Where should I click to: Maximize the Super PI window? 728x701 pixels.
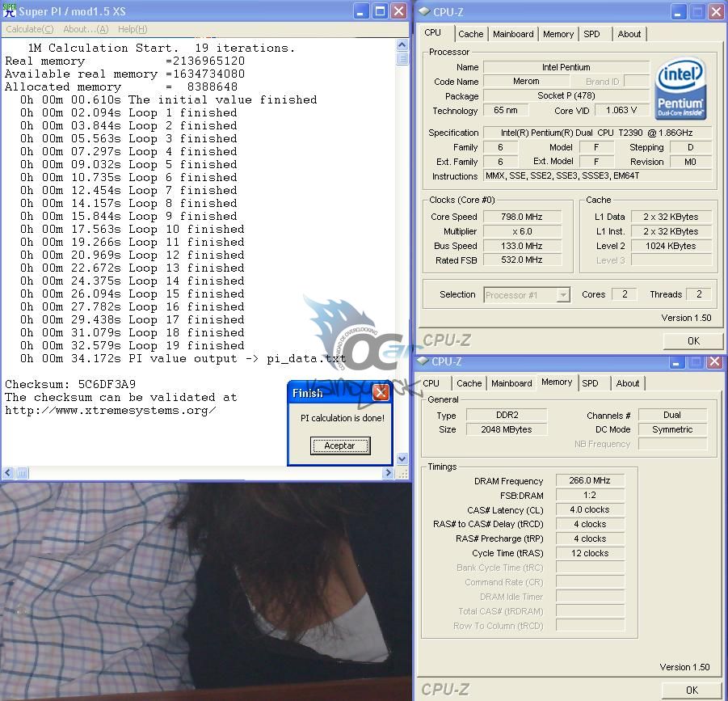coord(380,11)
